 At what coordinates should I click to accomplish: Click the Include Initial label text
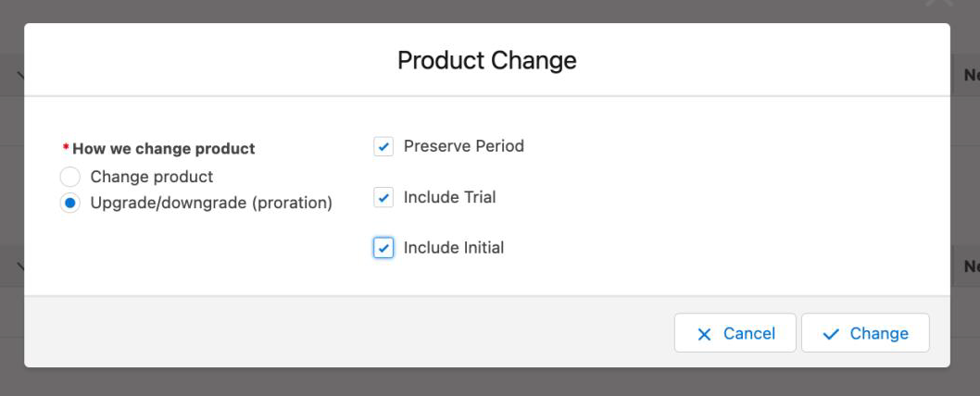point(453,248)
